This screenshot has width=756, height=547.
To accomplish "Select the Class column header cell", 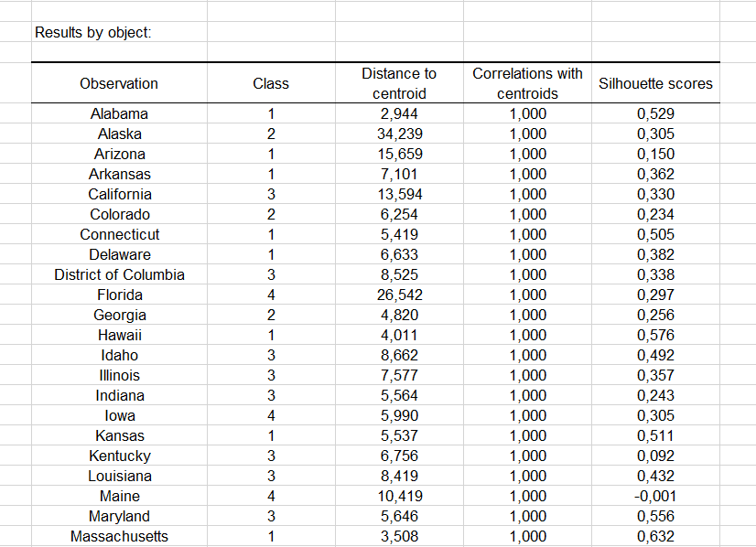I will pos(271,83).
